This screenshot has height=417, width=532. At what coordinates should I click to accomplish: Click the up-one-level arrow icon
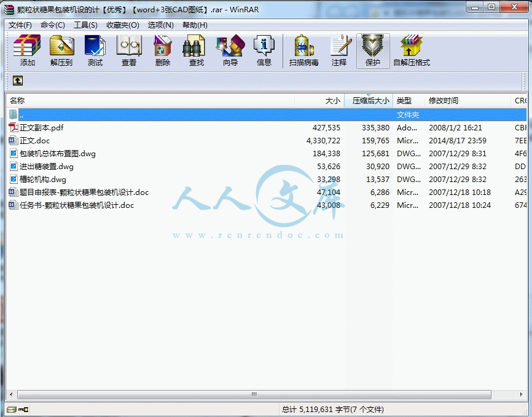click(x=18, y=81)
